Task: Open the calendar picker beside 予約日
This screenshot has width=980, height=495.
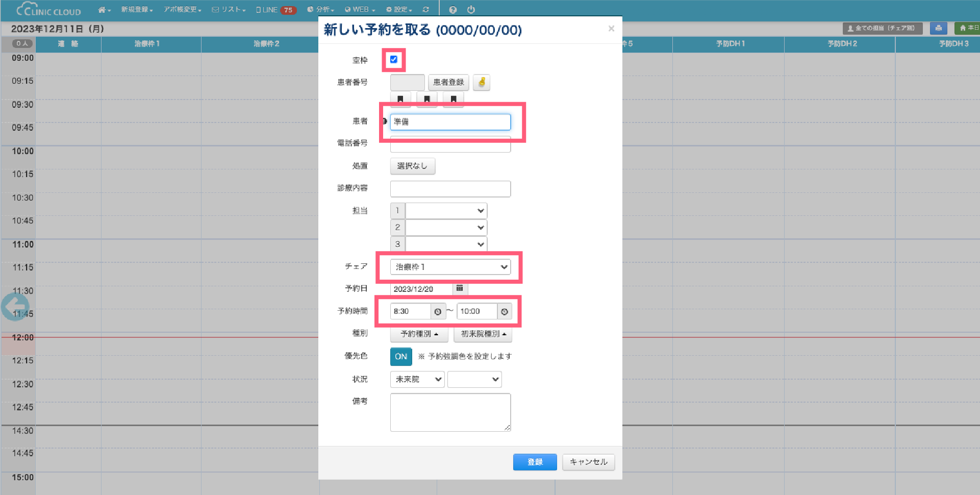Action: (x=460, y=288)
